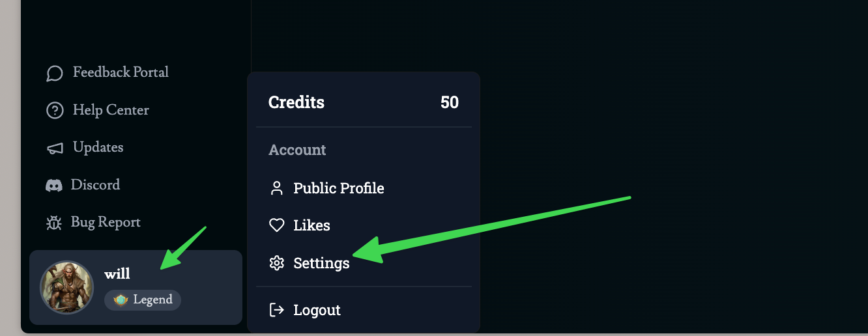Click the Feedback Portal speech bubble icon
This screenshot has width=868, height=336.
tap(55, 73)
